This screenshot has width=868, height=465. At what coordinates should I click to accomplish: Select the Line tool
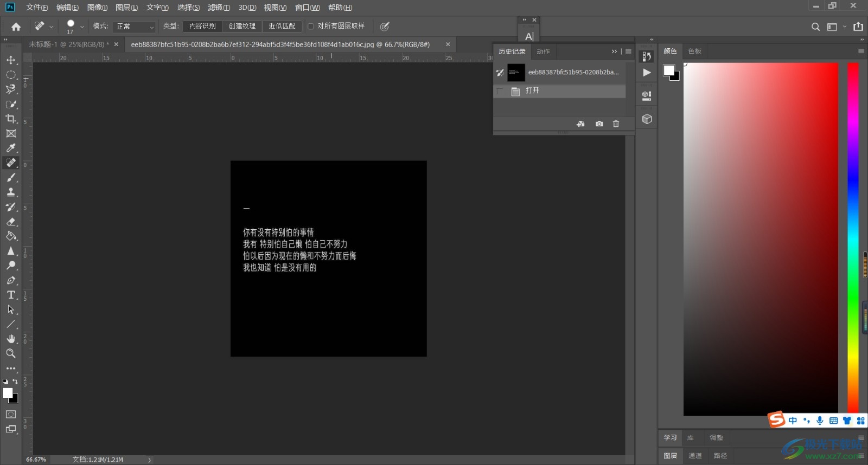tap(11, 324)
